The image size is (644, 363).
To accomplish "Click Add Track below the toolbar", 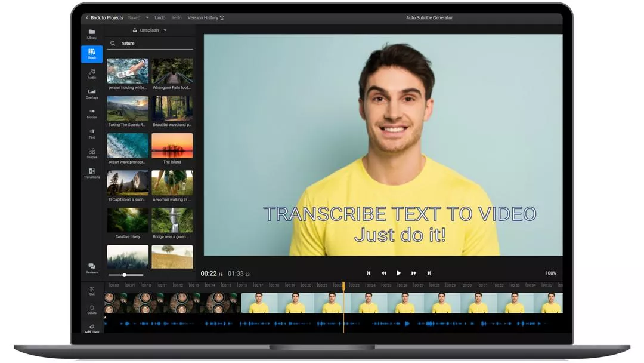I will click(91, 329).
